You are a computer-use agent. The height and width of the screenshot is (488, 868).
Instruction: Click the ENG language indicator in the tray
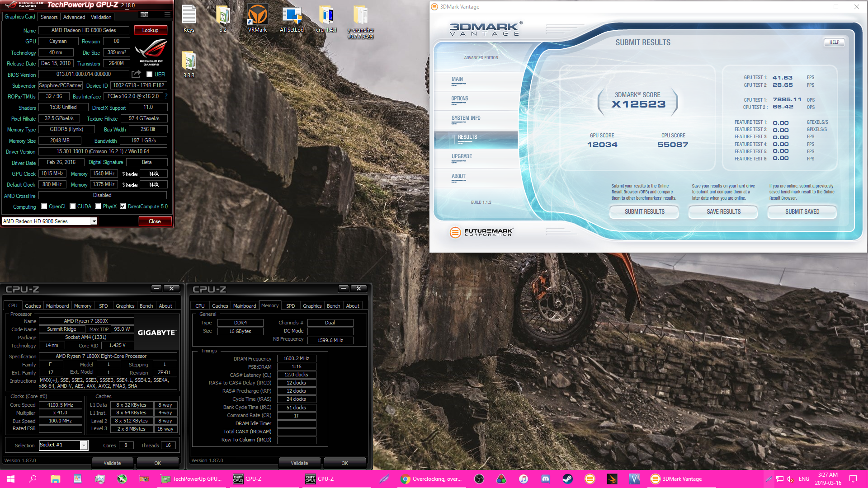(804, 479)
